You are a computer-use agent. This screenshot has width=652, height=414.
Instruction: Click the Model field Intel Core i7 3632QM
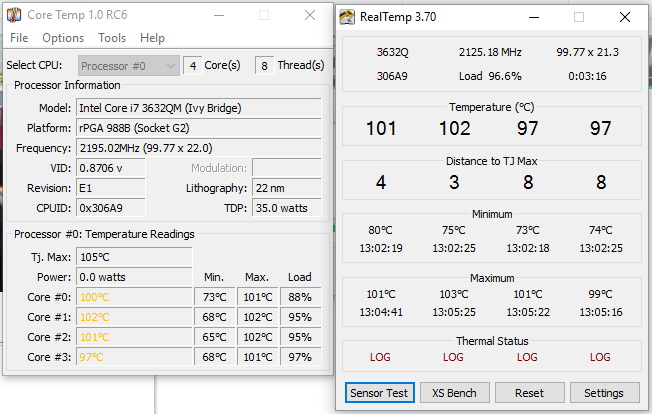click(x=199, y=108)
